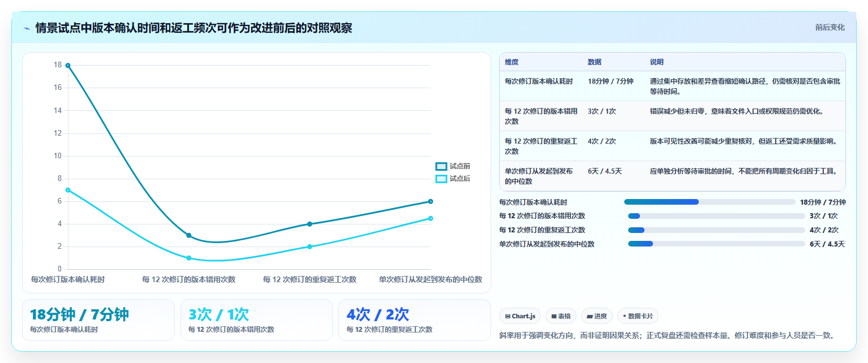
Task: Select the 试点前 point for 版本错用次数 at 3
Action: pos(189,235)
